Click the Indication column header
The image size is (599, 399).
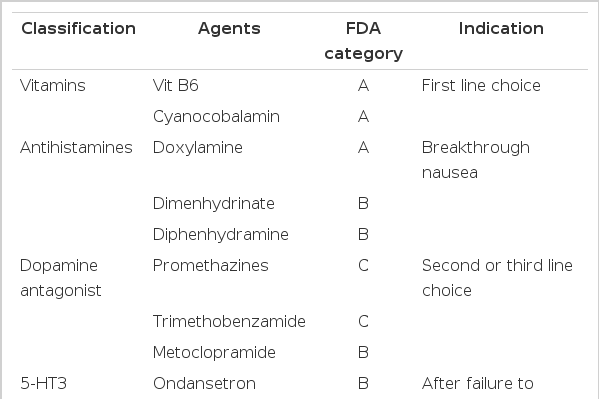(501, 29)
